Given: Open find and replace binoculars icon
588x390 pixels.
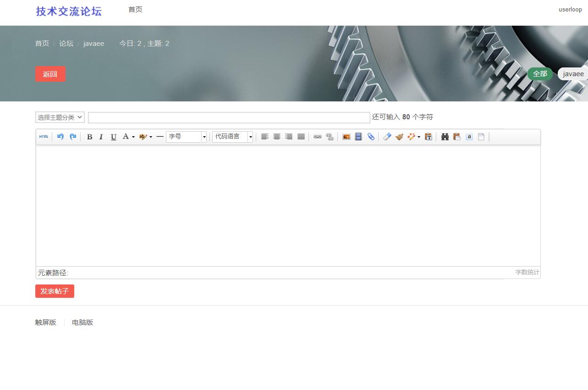Looking at the screenshot, I should pyautogui.click(x=445, y=137).
